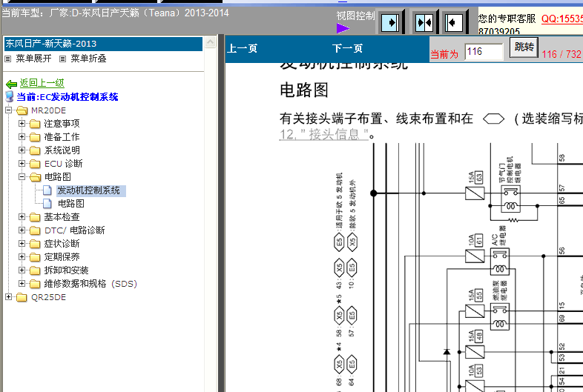Expand the 系统说明 node
The width and height of the screenshot is (583, 392).
pyautogui.click(x=22, y=150)
